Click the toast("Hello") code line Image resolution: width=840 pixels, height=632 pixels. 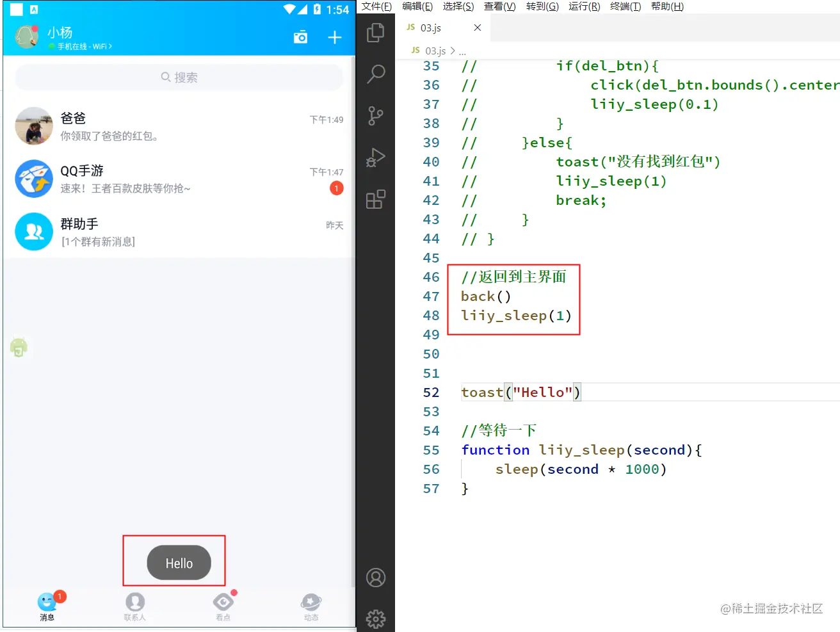[521, 393]
